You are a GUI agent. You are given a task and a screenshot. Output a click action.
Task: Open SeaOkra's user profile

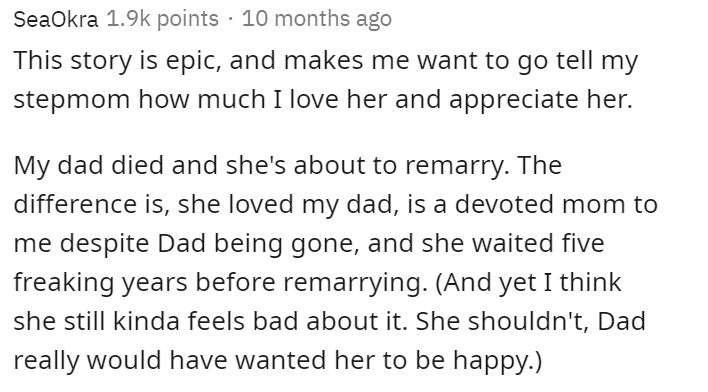[x=56, y=19]
